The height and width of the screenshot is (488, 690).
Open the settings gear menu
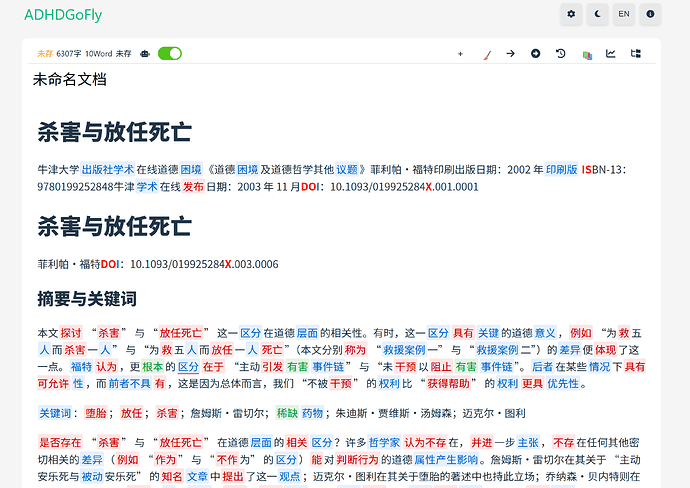(x=571, y=14)
